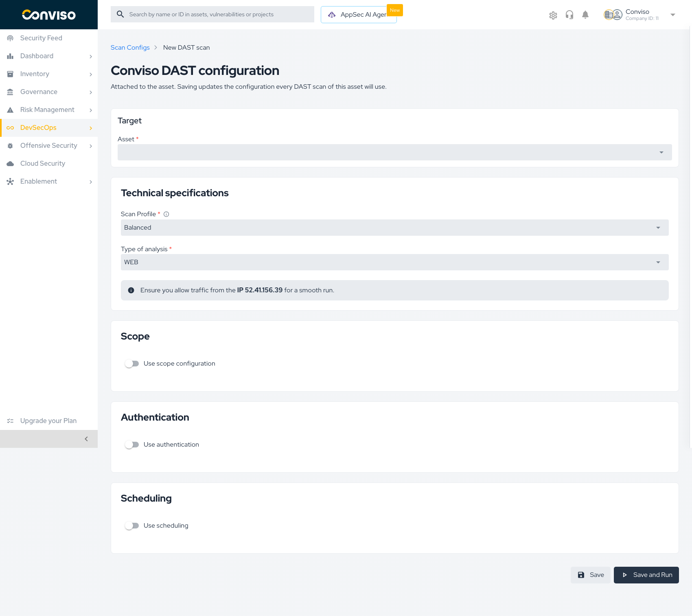The width and height of the screenshot is (692, 616).
Task: Click the Save button
Action: click(590, 575)
